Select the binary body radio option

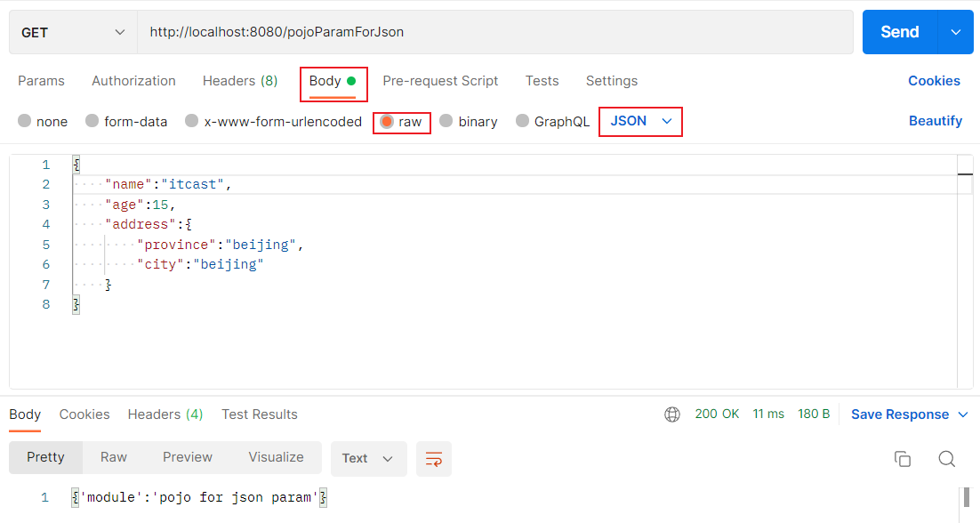(446, 121)
